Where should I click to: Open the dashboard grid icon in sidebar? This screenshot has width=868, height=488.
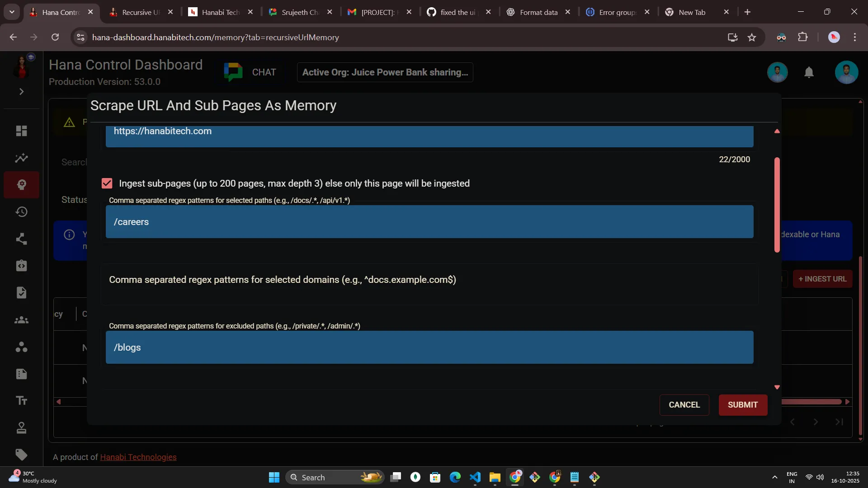point(21,131)
